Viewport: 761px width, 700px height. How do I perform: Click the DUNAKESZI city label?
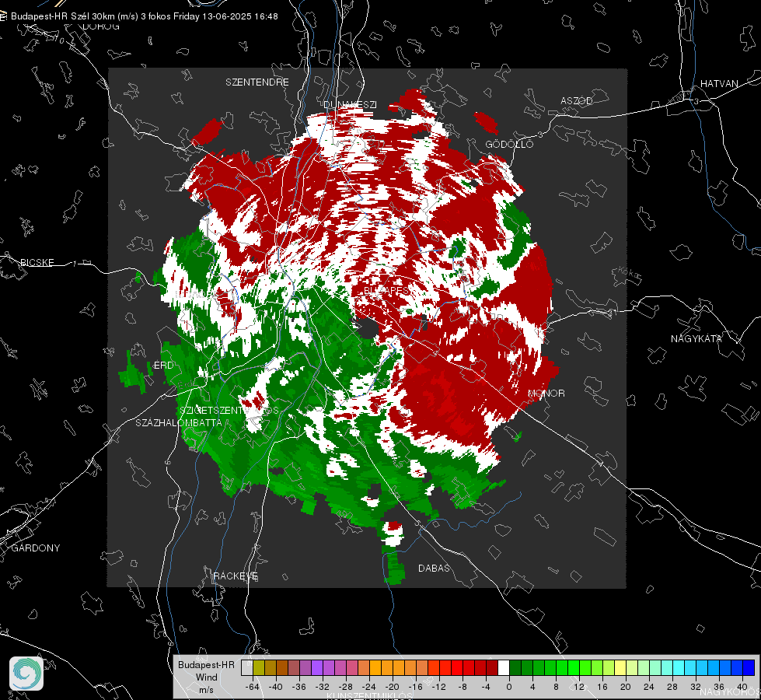[x=350, y=105]
